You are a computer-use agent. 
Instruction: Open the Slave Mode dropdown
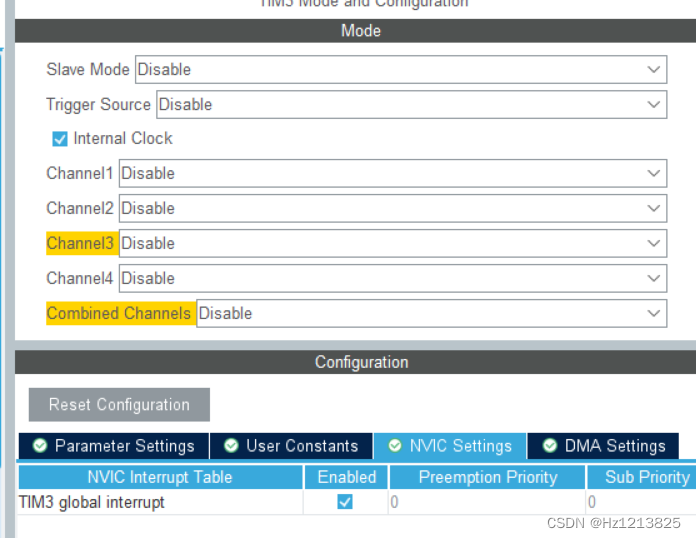401,70
